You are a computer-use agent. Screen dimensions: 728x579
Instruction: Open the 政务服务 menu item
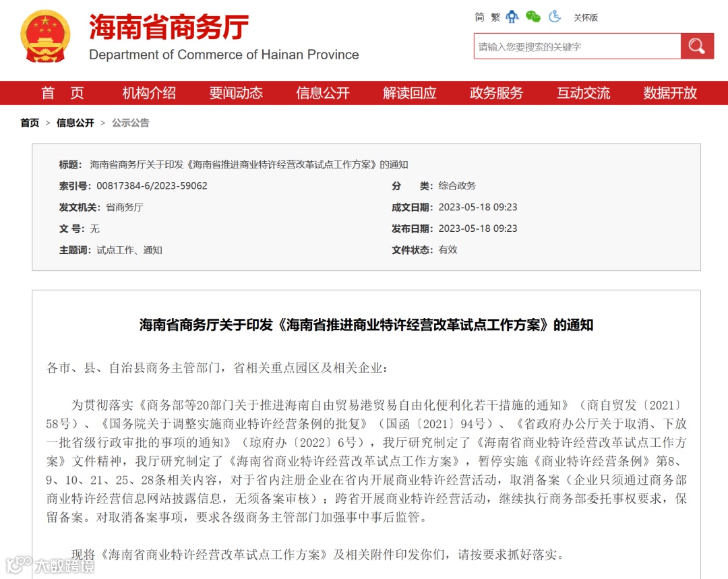coord(496,93)
